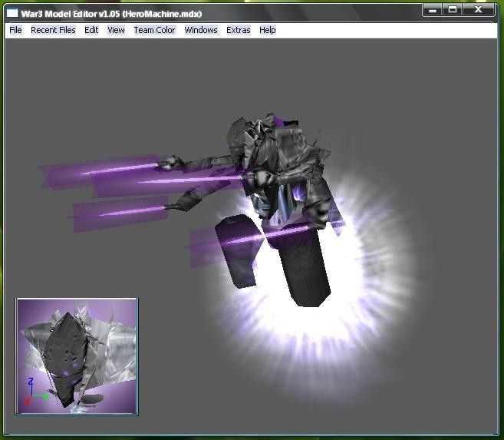Minimize the War3 Model Editor window

[x=433, y=10]
